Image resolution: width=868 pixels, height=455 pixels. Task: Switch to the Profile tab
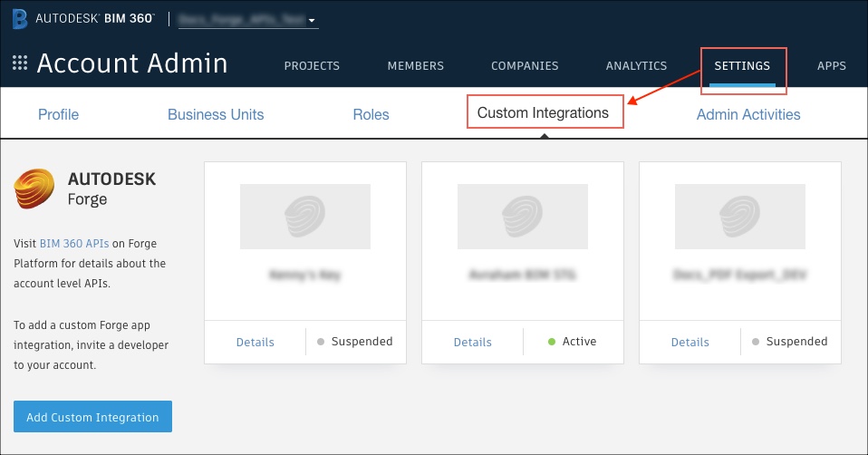pos(58,115)
